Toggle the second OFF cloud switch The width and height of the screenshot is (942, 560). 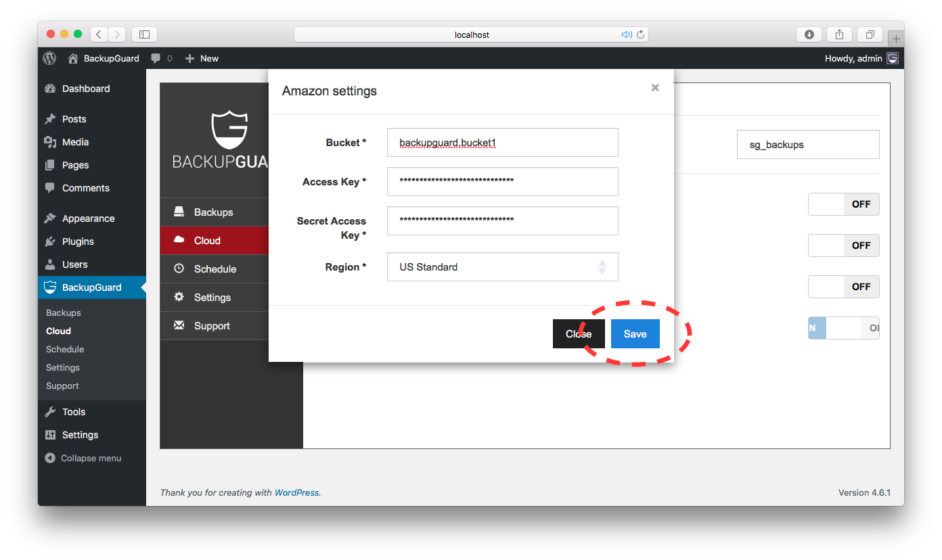(x=844, y=246)
